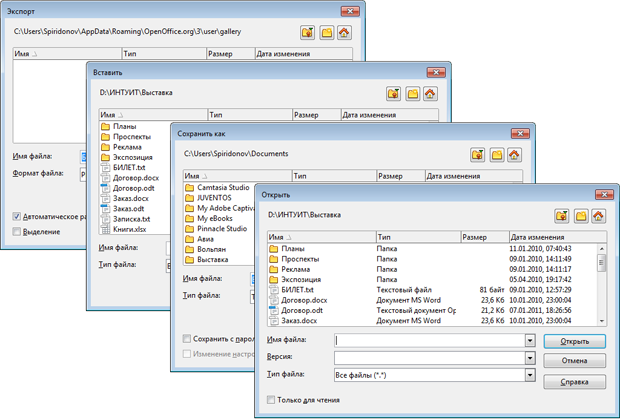The image size is (620, 420).
Task: Create new folder in Сохранить как dialog
Action: pyautogui.click(x=494, y=155)
